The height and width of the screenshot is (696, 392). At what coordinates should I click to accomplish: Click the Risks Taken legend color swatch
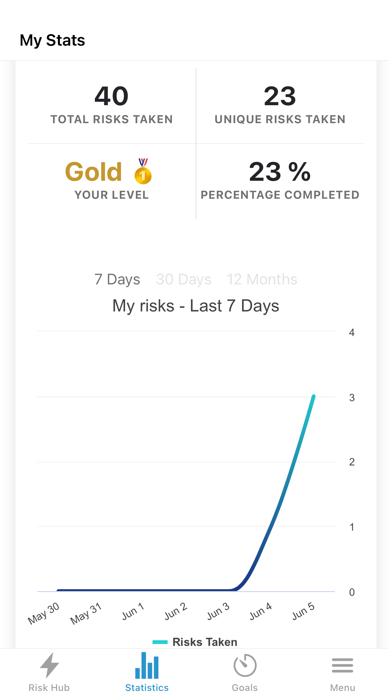pos(160,642)
